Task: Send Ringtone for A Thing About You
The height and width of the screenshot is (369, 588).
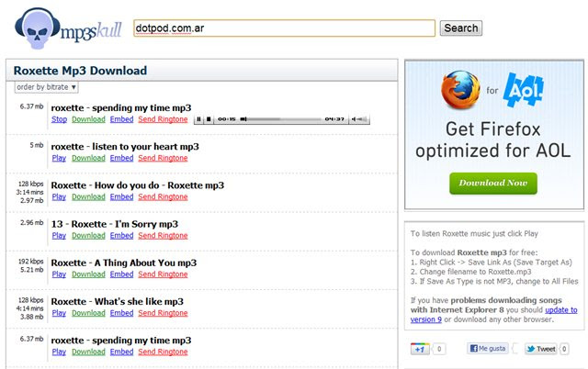Action: tap(163, 274)
